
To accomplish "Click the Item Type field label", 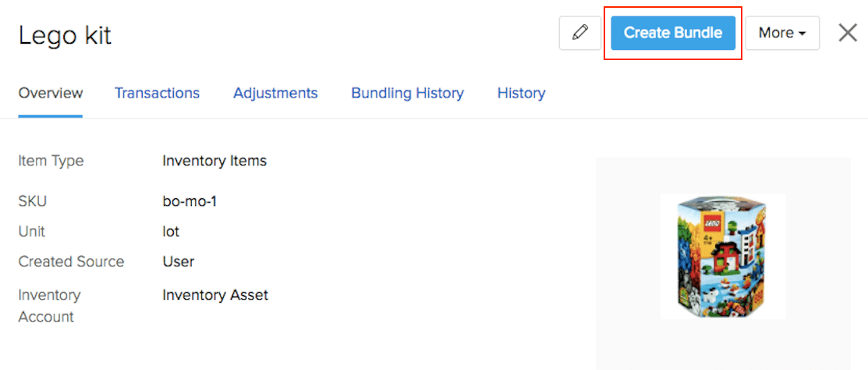I will point(51,161).
